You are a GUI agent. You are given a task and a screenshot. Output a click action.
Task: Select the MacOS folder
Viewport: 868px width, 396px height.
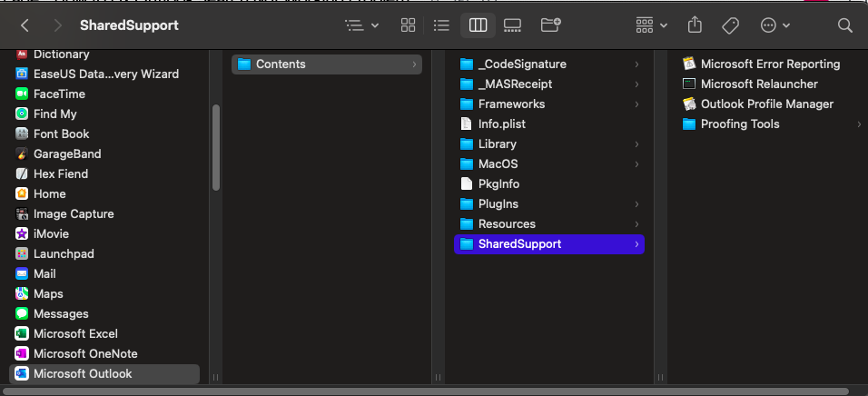coord(549,163)
